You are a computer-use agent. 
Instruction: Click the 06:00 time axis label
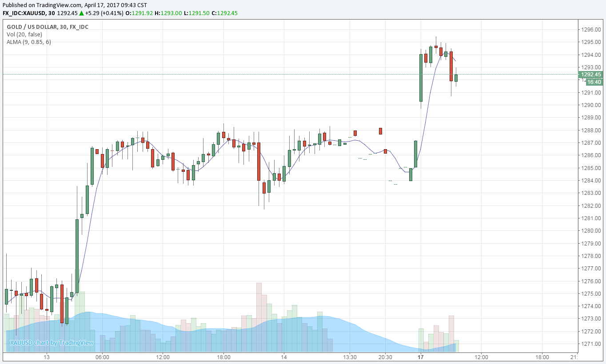pyautogui.click(x=102, y=357)
